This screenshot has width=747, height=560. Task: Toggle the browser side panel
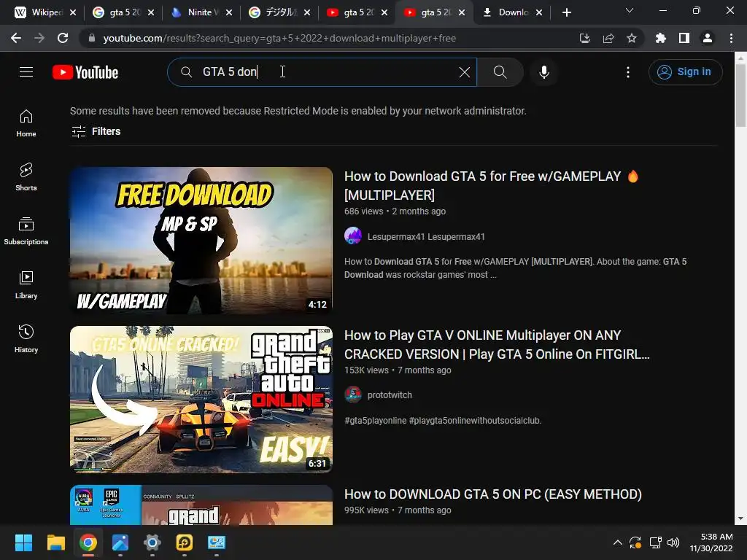(x=684, y=38)
